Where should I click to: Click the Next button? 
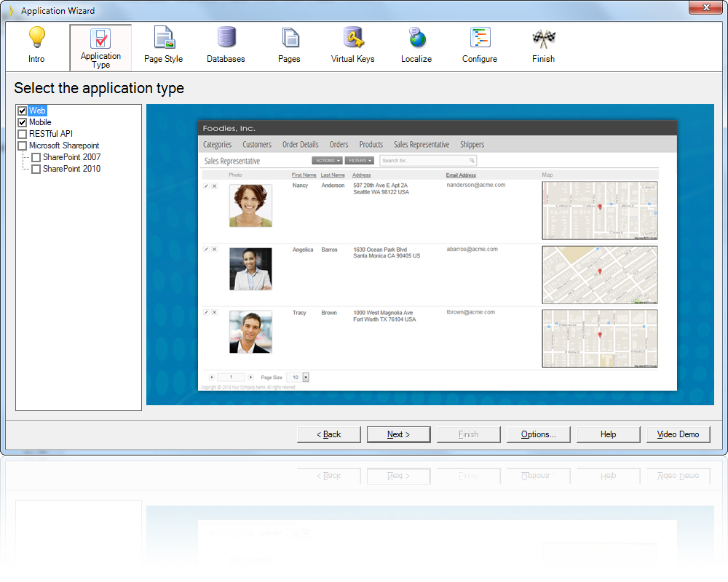(398, 434)
